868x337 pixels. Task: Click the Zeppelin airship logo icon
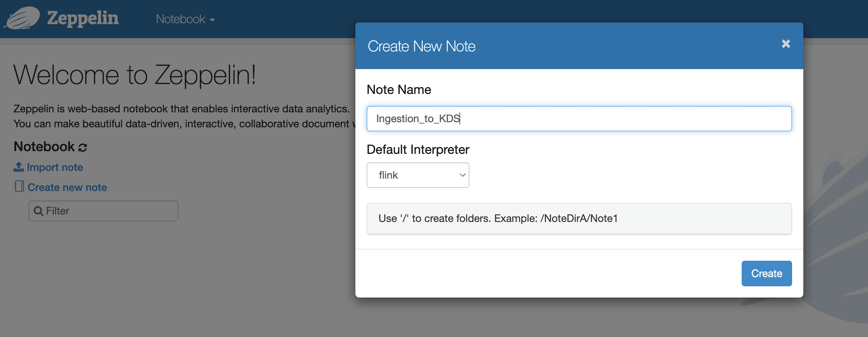[x=22, y=18]
